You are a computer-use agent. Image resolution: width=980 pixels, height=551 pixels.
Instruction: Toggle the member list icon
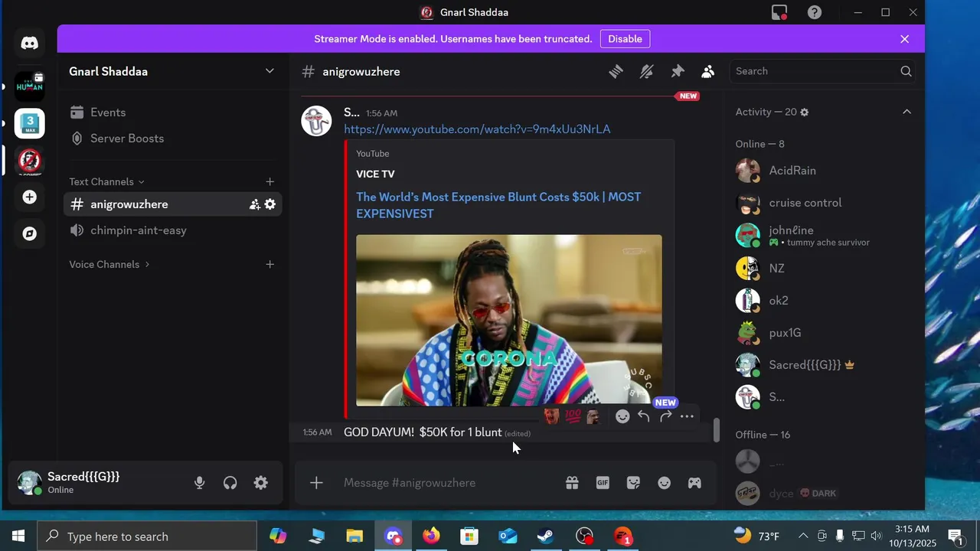click(x=708, y=71)
